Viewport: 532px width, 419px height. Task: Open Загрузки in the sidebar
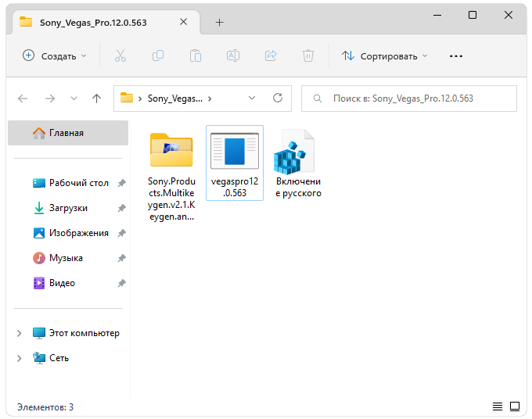(68, 208)
